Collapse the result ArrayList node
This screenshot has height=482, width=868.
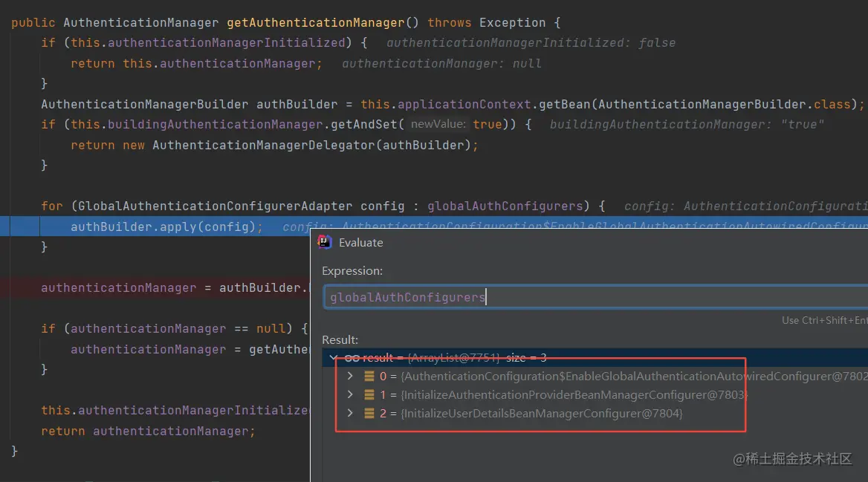click(333, 358)
